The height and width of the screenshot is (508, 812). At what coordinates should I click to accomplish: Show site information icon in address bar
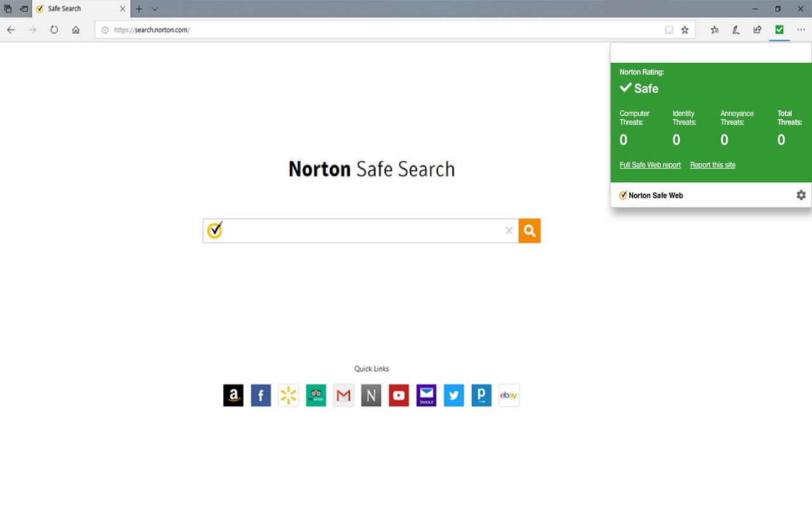tap(105, 30)
